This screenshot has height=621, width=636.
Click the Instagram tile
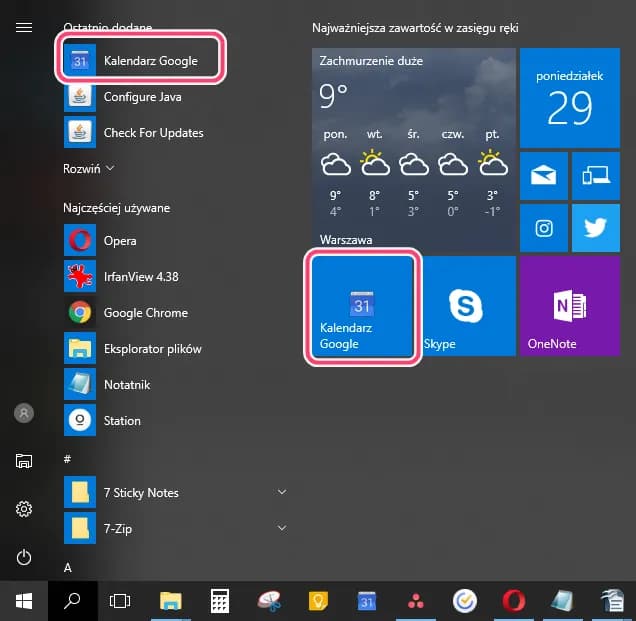(x=544, y=228)
